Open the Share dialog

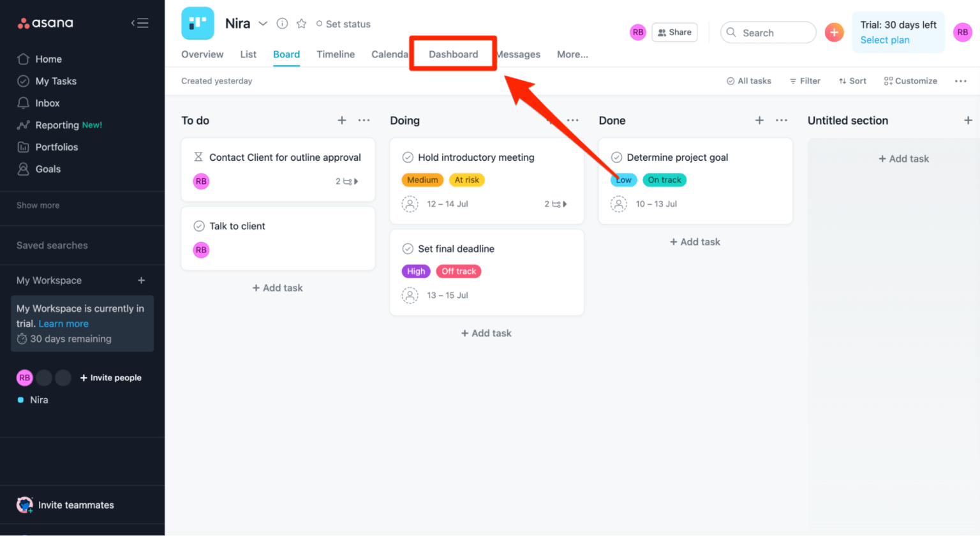(675, 32)
